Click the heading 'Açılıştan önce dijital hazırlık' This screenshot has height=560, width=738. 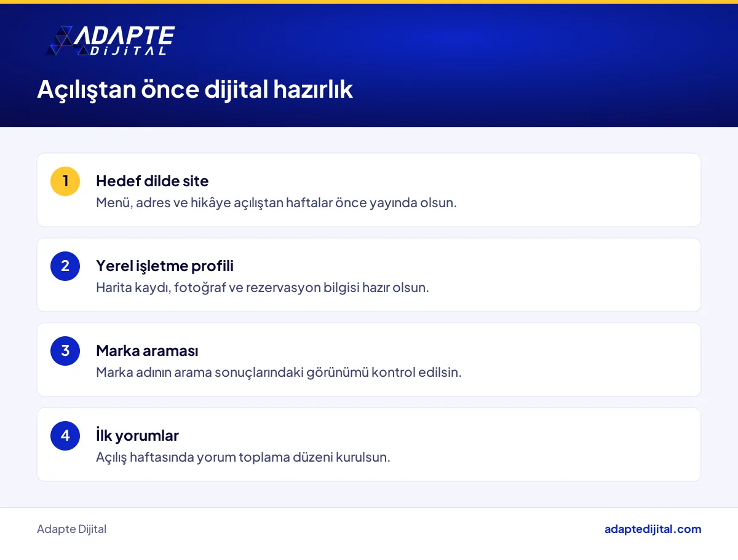195,89
